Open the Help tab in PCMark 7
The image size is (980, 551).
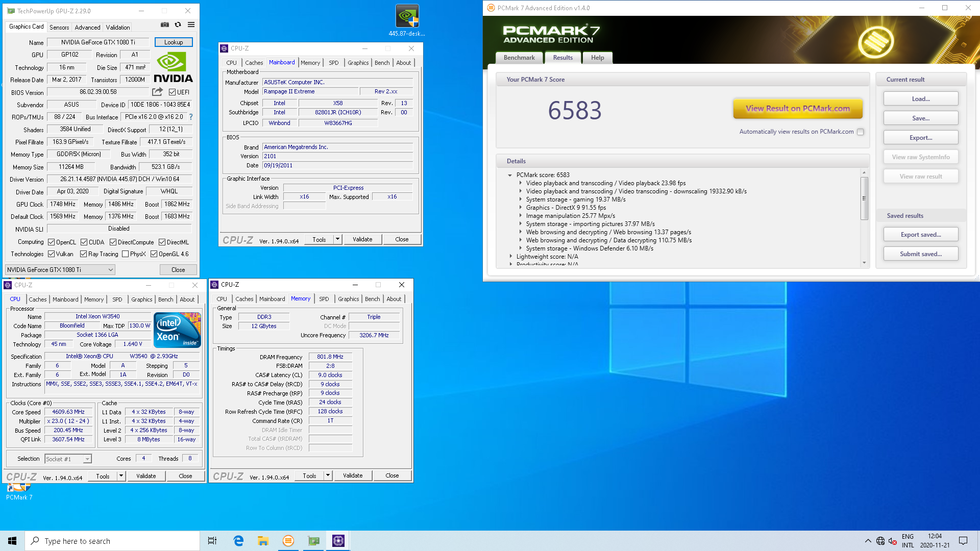tap(597, 58)
